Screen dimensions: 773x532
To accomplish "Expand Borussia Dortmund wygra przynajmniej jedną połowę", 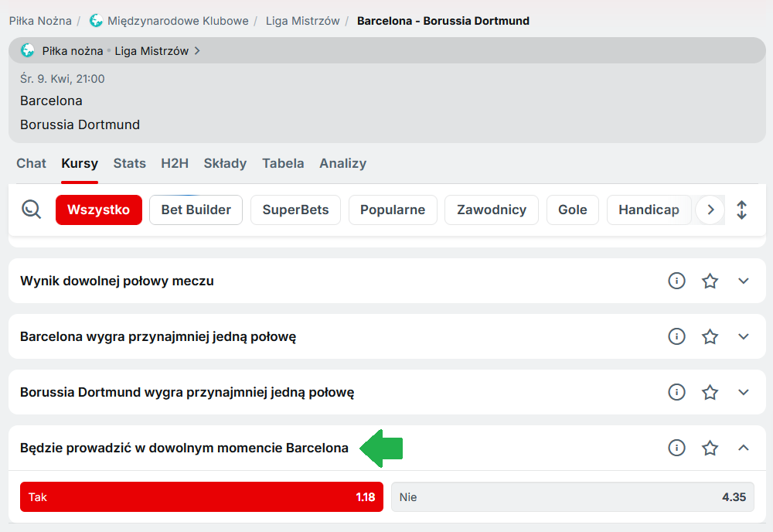I will click(744, 392).
